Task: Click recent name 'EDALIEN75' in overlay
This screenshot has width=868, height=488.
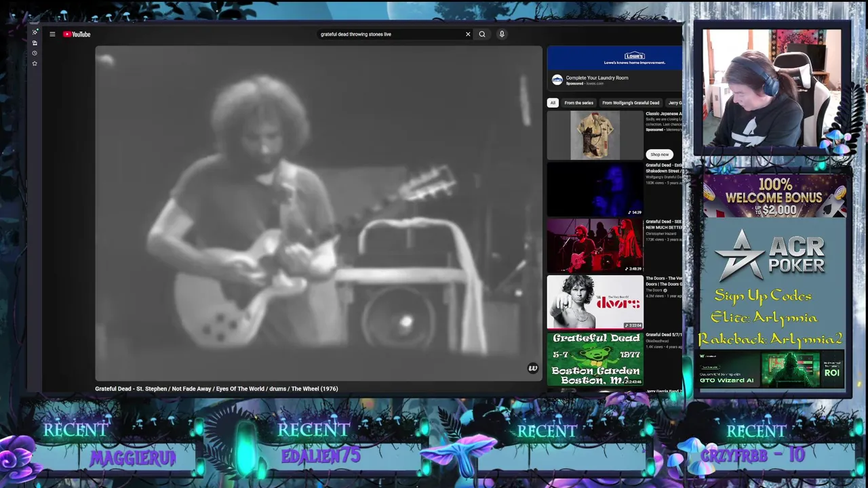Action: point(321,456)
